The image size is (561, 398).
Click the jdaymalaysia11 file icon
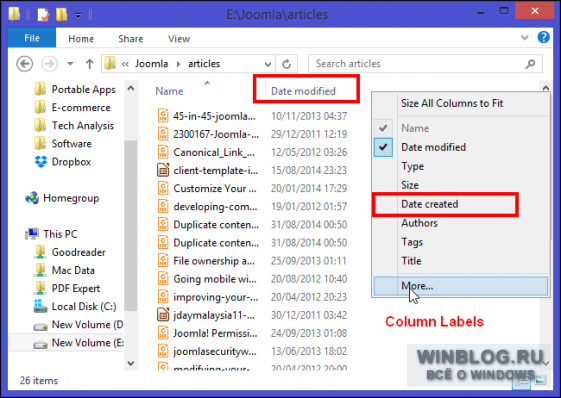click(163, 315)
